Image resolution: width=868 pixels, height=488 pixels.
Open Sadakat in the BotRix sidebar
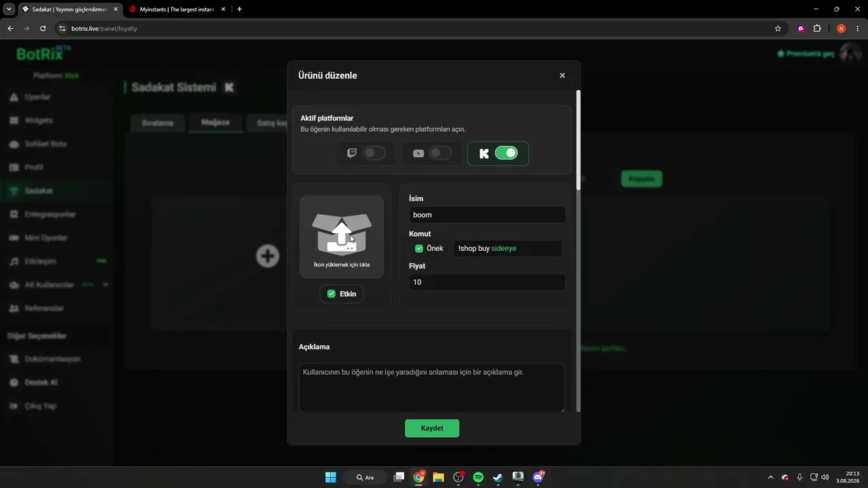click(39, 191)
